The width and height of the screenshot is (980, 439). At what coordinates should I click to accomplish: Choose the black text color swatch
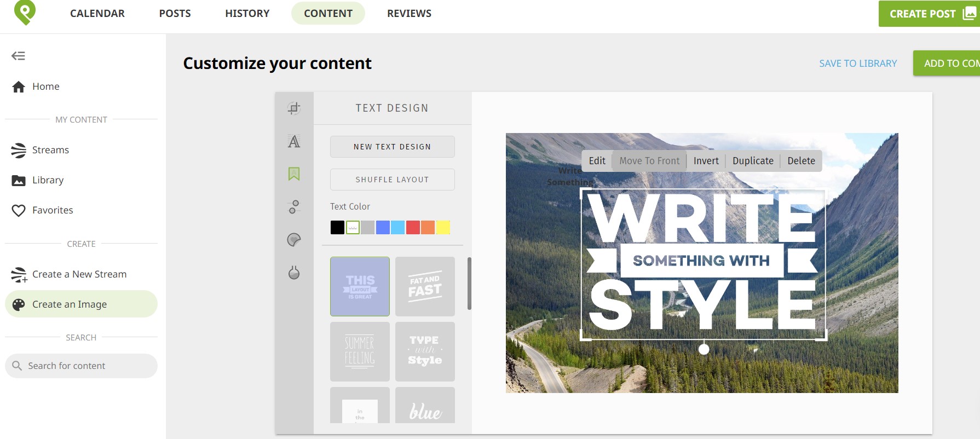click(337, 227)
